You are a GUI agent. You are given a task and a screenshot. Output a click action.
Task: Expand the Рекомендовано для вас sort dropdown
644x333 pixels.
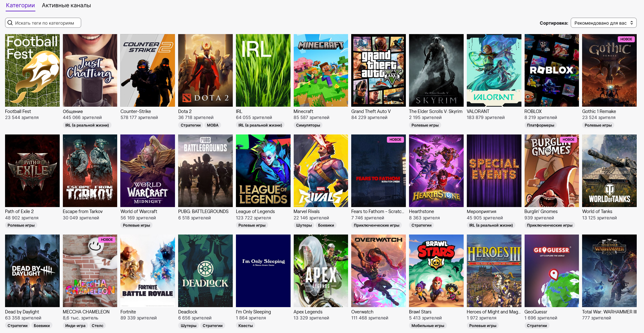coord(604,23)
